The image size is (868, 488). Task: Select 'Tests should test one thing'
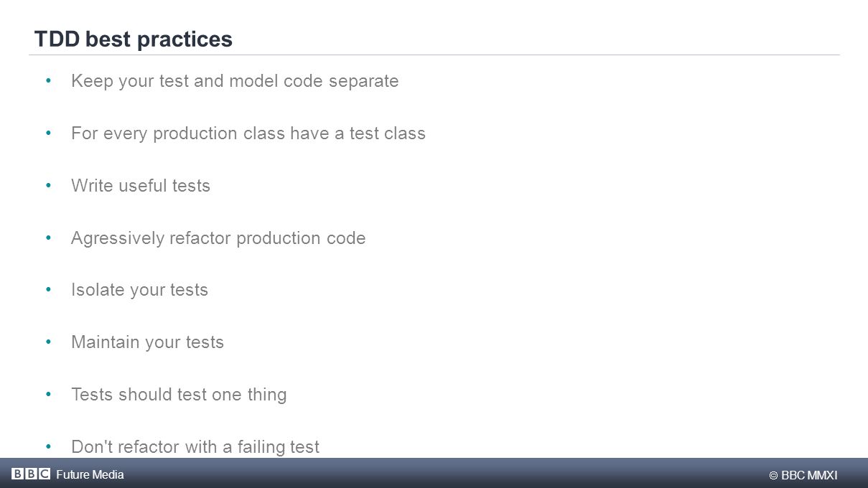tap(179, 395)
